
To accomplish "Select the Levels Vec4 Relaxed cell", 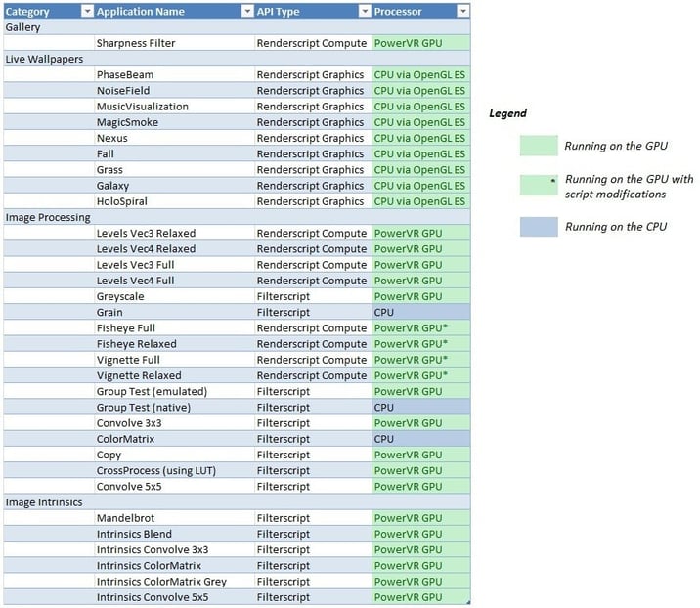I will click(175, 249).
